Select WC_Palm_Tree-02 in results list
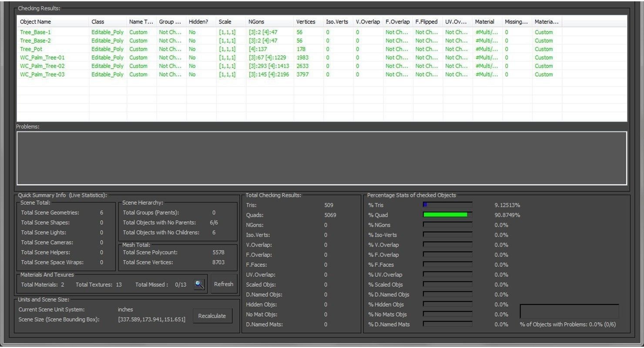 [322, 66]
